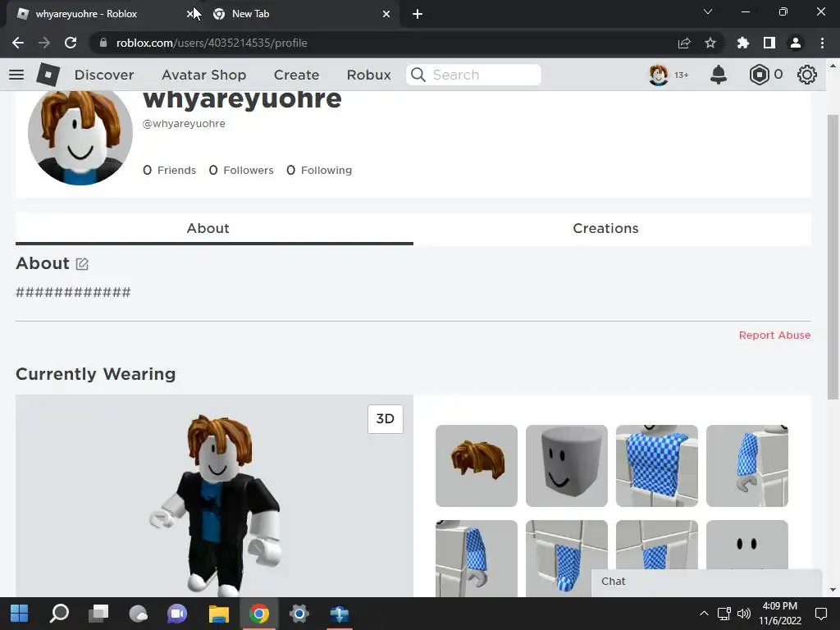Switch to the Creations tab
The image size is (840, 630).
pos(612,229)
